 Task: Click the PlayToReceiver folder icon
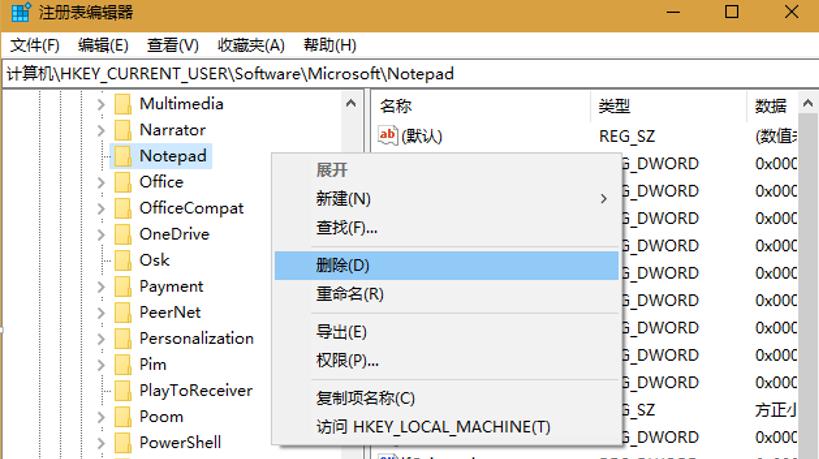(x=123, y=391)
